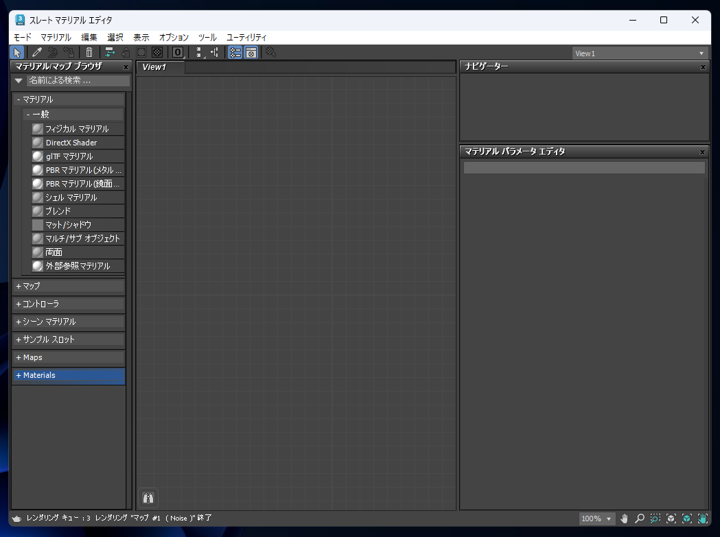Close the マテリアル/マップ ブラウザ panel
720x537 pixels.
pos(126,67)
